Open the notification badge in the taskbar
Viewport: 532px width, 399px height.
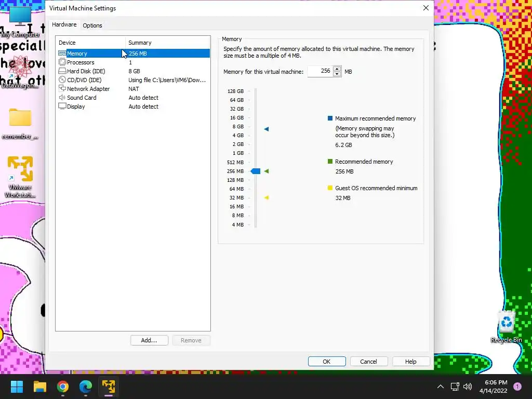(517, 387)
